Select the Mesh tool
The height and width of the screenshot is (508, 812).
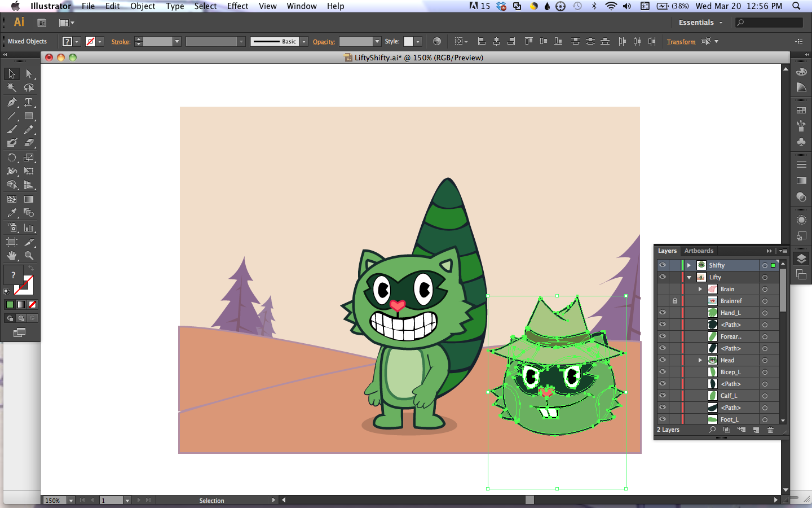11,199
